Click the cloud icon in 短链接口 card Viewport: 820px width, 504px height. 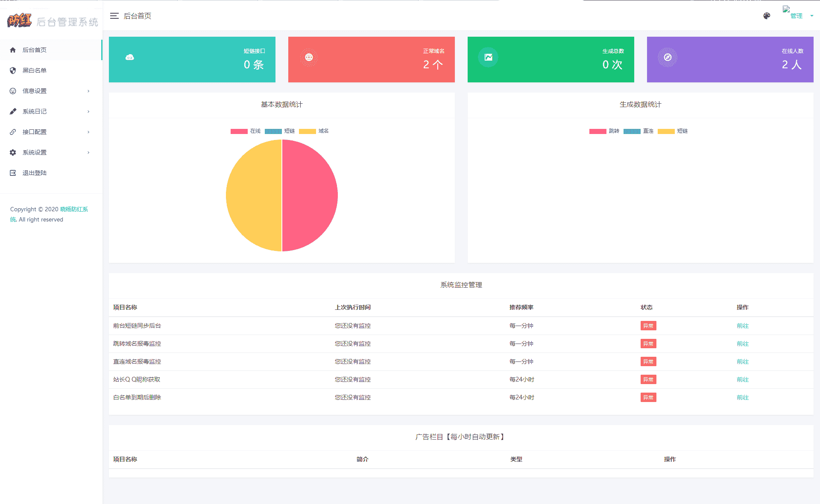point(129,57)
